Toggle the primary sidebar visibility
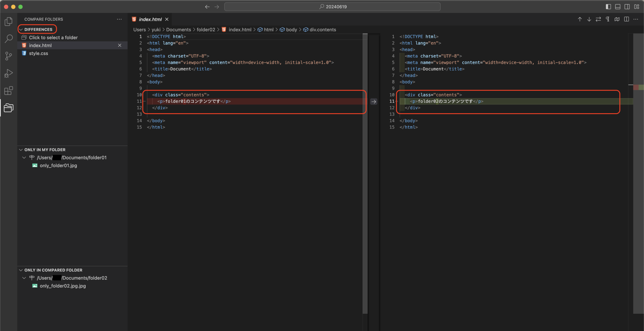Image resolution: width=644 pixels, height=331 pixels. pyautogui.click(x=608, y=6)
